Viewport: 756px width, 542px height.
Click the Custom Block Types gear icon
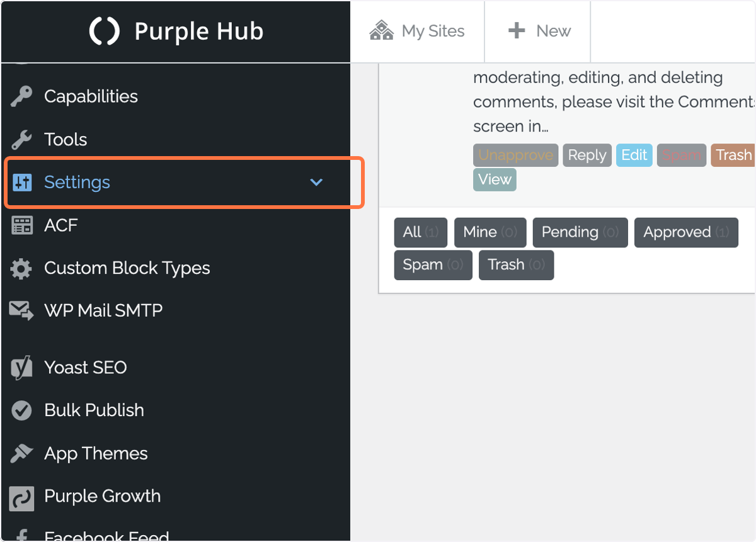[21, 269]
